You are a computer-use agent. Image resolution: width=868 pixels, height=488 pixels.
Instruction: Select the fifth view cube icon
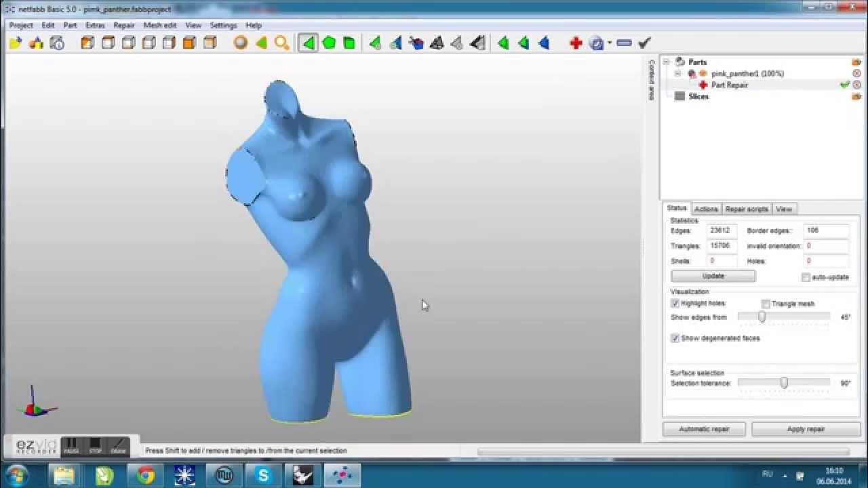click(x=169, y=43)
